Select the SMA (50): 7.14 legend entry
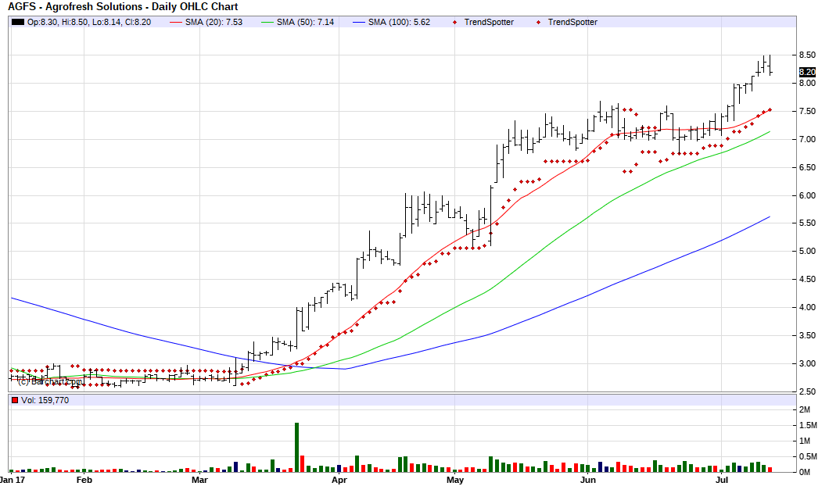Screen dimensions: 829x504 pyautogui.click(x=298, y=22)
